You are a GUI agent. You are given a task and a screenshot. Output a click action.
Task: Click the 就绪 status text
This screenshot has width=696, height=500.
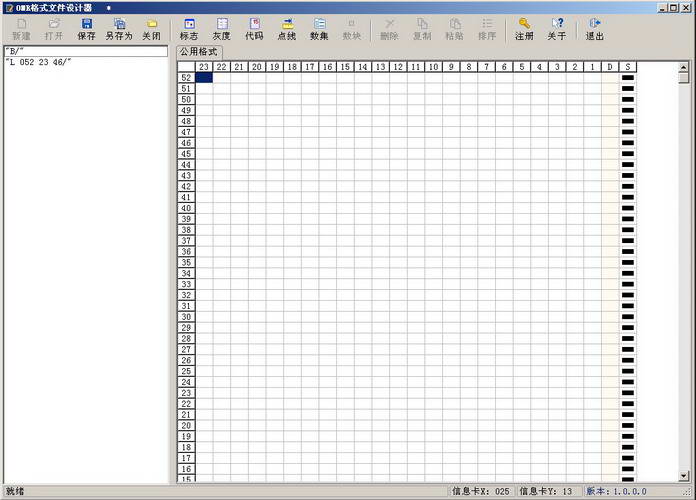(x=15, y=491)
